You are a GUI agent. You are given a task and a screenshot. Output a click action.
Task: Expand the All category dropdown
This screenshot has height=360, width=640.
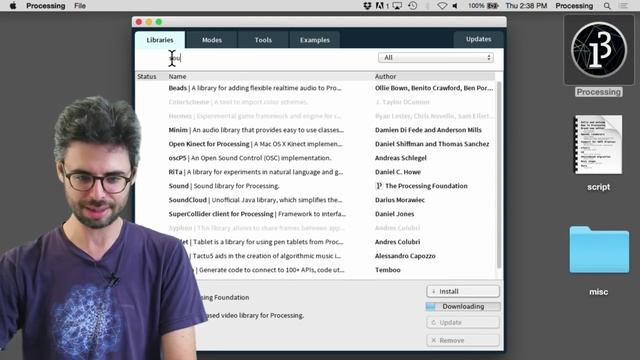[436, 58]
